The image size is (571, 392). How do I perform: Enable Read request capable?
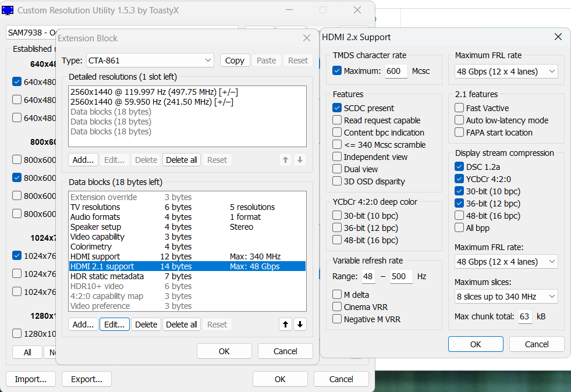337,120
